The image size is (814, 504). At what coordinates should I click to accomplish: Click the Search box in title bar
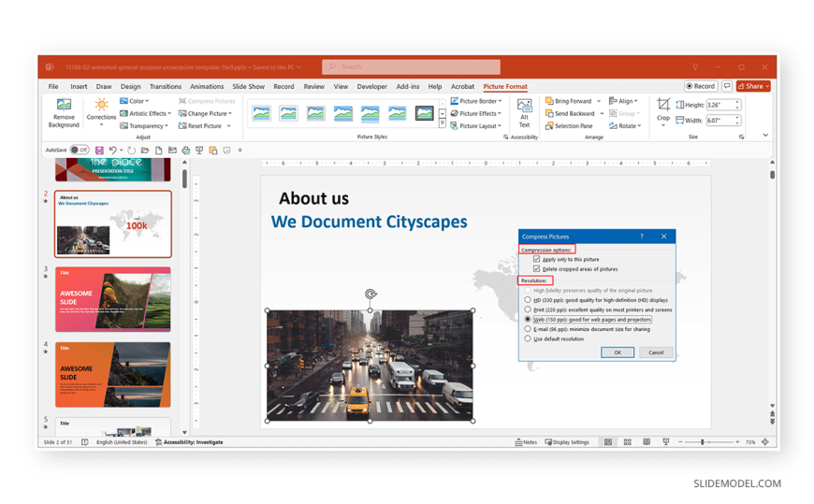(411, 67)
